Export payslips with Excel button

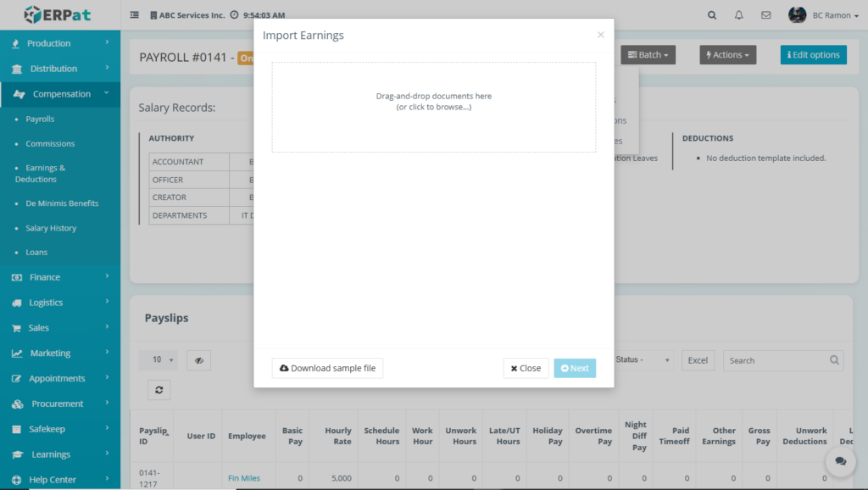pos(698,360)
